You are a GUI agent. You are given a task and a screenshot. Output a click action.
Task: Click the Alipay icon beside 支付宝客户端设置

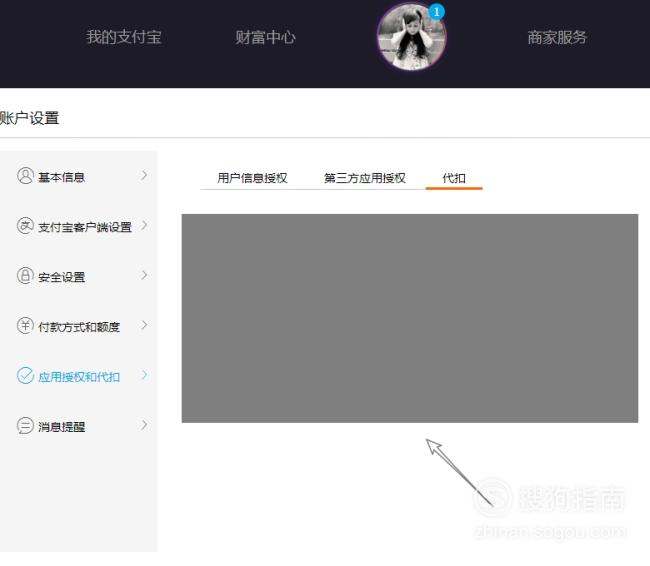click(x=25, y=226)
